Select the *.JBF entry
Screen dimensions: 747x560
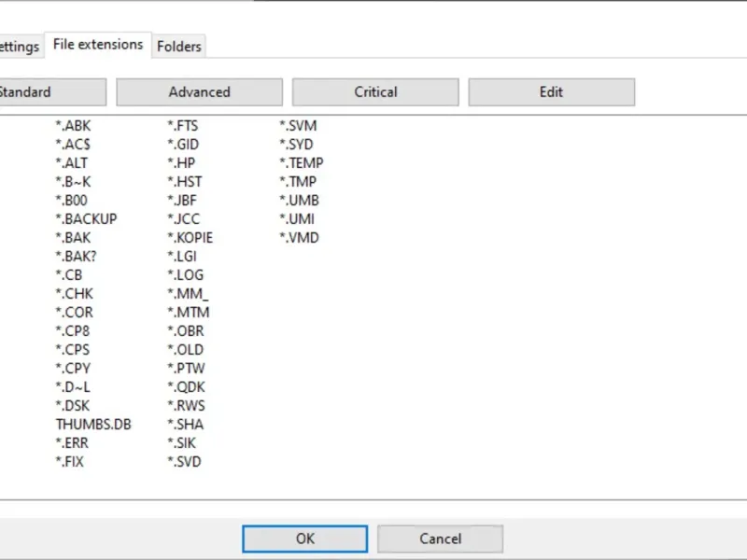coord(182,200)
